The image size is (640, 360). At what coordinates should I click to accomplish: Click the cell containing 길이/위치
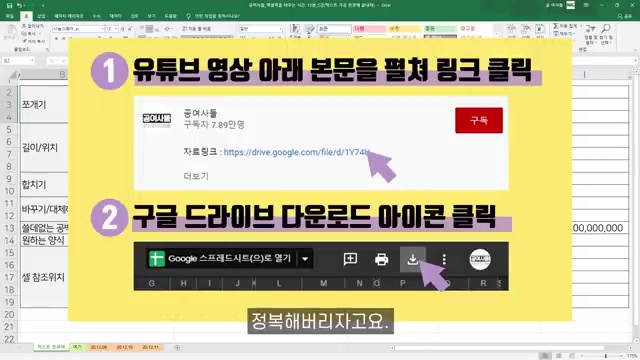44,147
